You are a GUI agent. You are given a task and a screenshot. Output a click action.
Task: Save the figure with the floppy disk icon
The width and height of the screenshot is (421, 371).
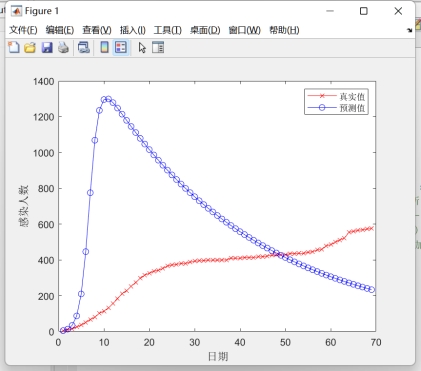47,47
